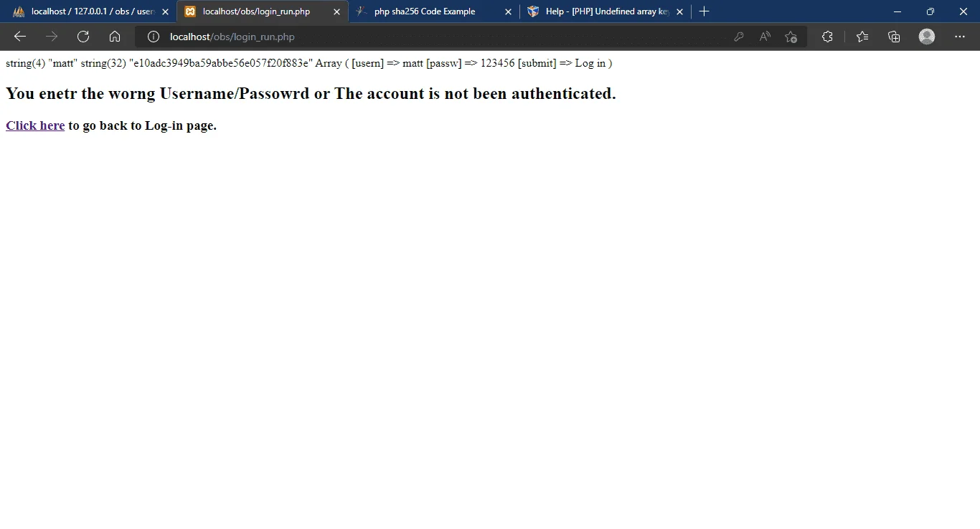
Task: Follow the Click here link
Action: click(35, 125)
